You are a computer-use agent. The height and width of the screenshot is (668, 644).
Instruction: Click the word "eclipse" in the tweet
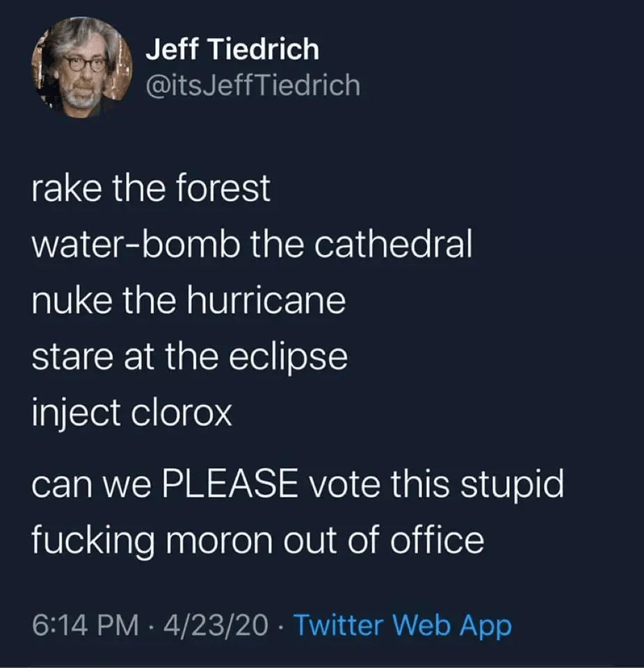tap(288, 359)
